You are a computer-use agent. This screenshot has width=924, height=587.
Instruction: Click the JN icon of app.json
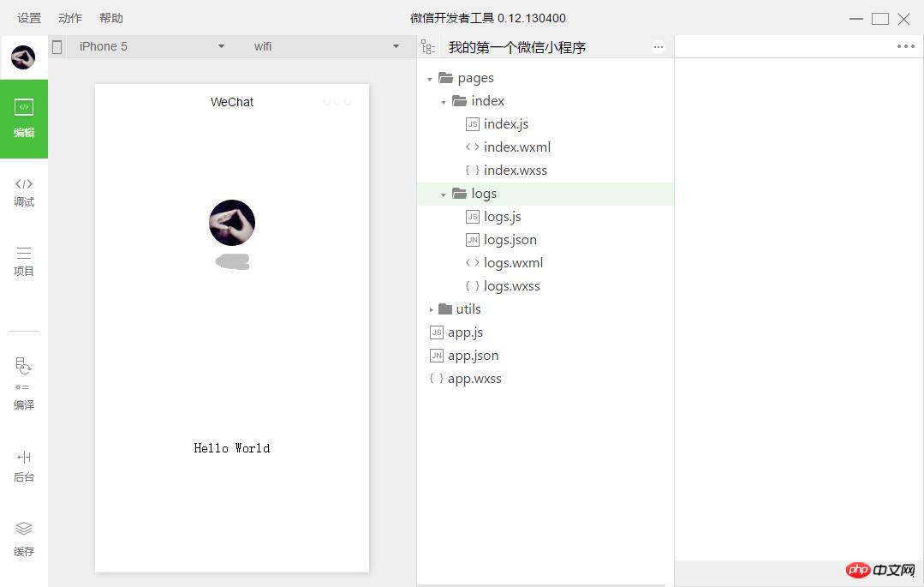point(436,355)
